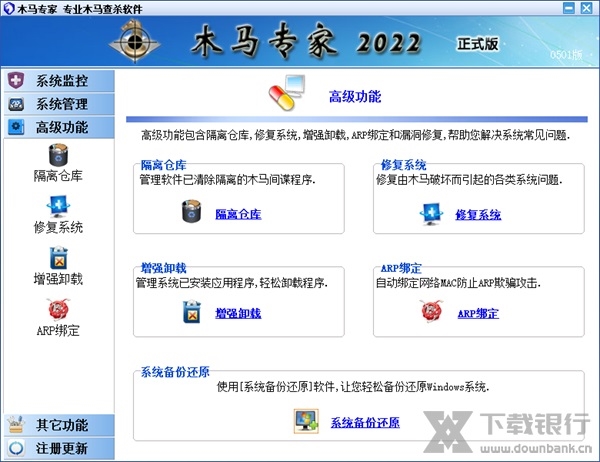Click the toolbox icon beside 其它功能
600x462 pixels.
coord(16,424)
